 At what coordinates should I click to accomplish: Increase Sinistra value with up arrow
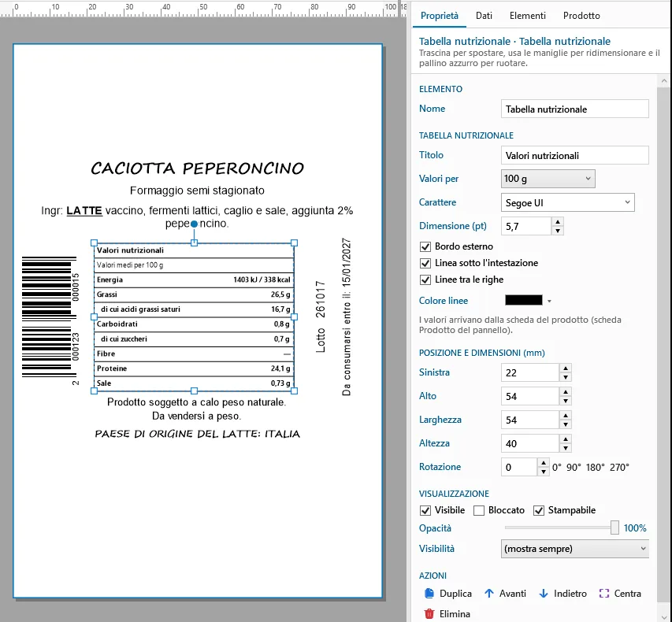point(566,368)
